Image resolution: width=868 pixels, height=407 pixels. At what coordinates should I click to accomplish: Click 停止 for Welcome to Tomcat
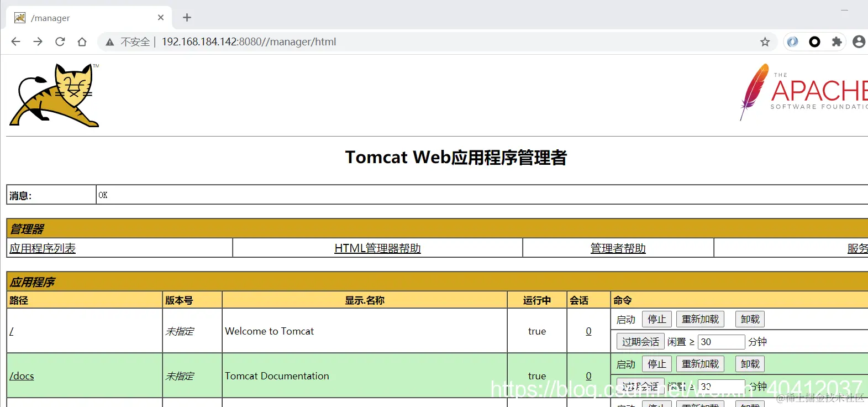pyautogui.click(x=657, y=319)
